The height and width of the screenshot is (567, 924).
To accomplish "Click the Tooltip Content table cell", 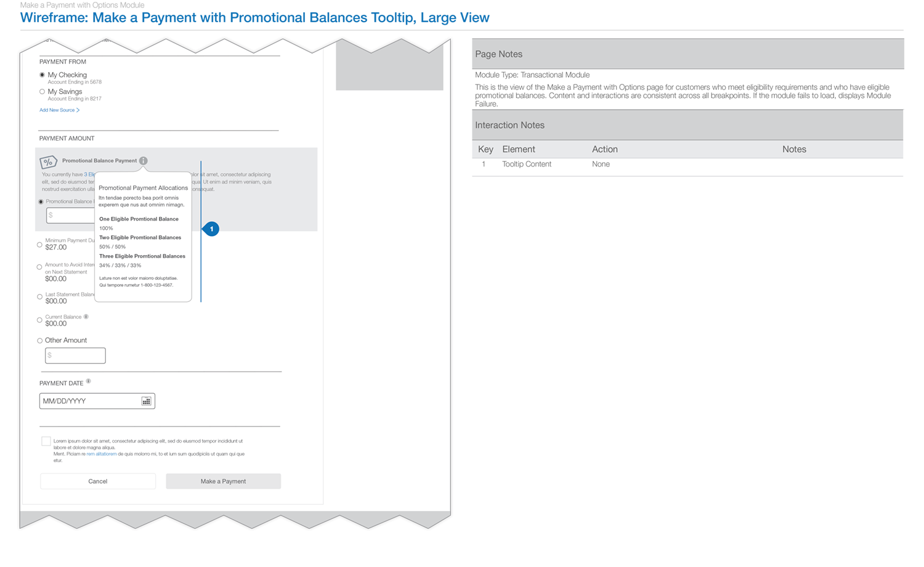I will pyautogui.click(x=527, y=165).
